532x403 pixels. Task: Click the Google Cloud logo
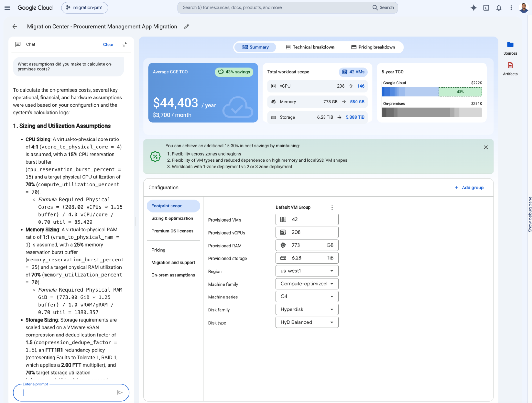tap(35, 8)
